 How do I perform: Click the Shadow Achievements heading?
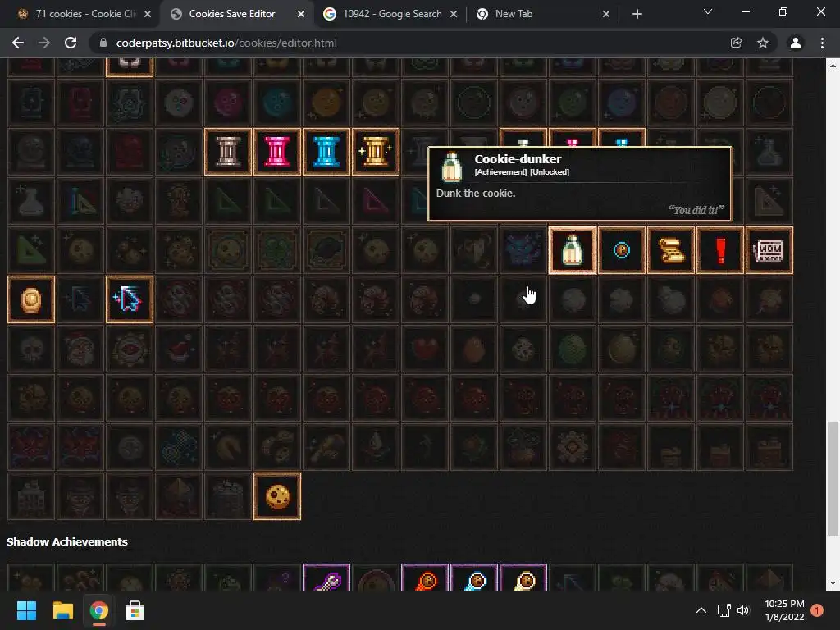[x=67, y=541]
